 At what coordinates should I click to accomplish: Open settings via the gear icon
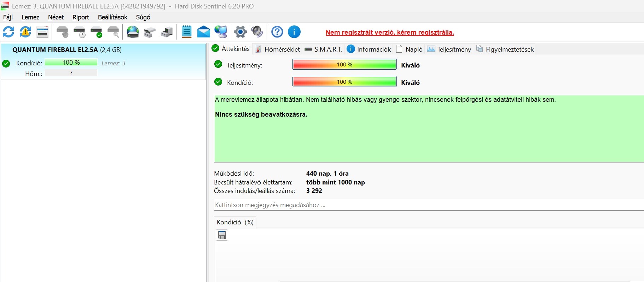(240, 32)
